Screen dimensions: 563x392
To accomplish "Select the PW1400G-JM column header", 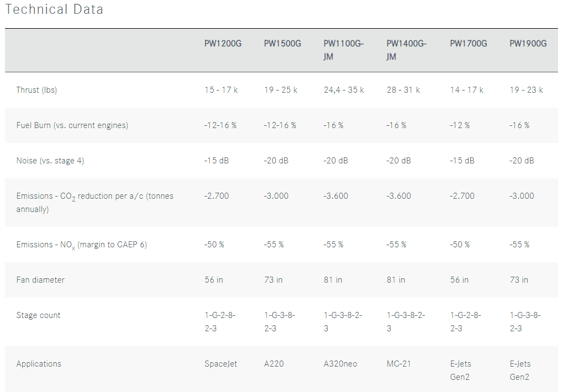I will tap(406, 50).
